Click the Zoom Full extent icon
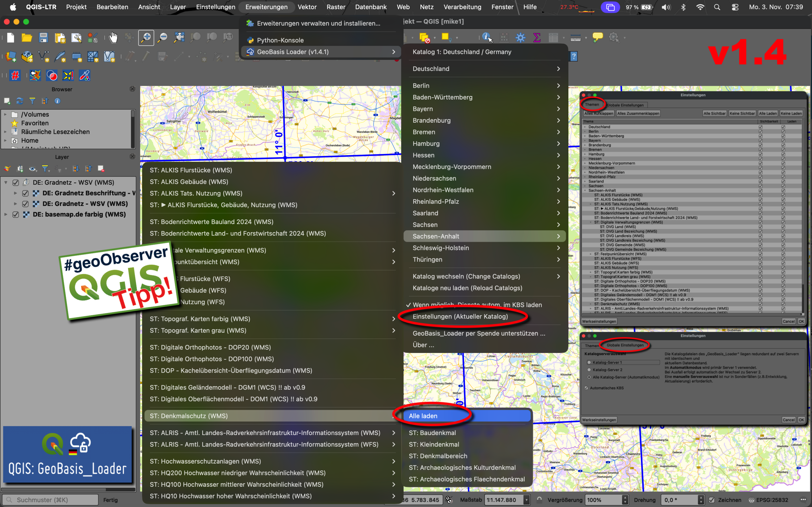 coord(179,38)
